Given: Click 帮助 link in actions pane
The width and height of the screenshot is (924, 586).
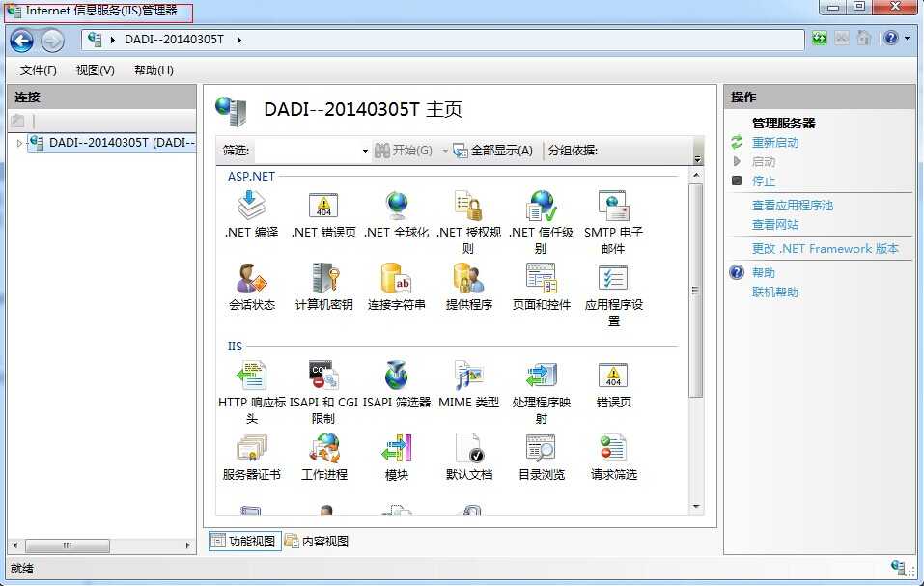Looking at the screenshot, I should click(x=763, y=272).
